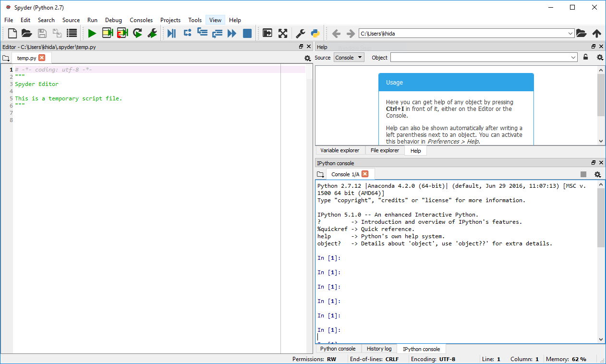
Task: Click the gray stop square in IPython console
Action: (583, 174)
